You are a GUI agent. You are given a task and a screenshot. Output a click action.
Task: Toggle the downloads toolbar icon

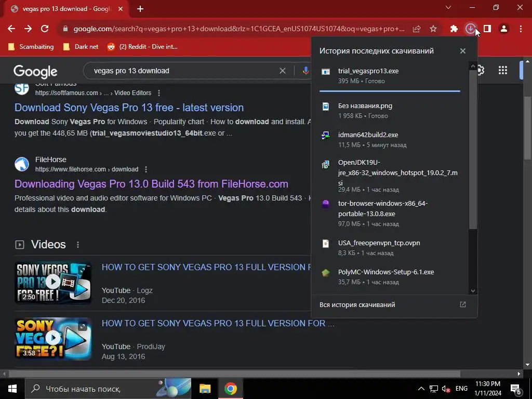tap(470, 29)
